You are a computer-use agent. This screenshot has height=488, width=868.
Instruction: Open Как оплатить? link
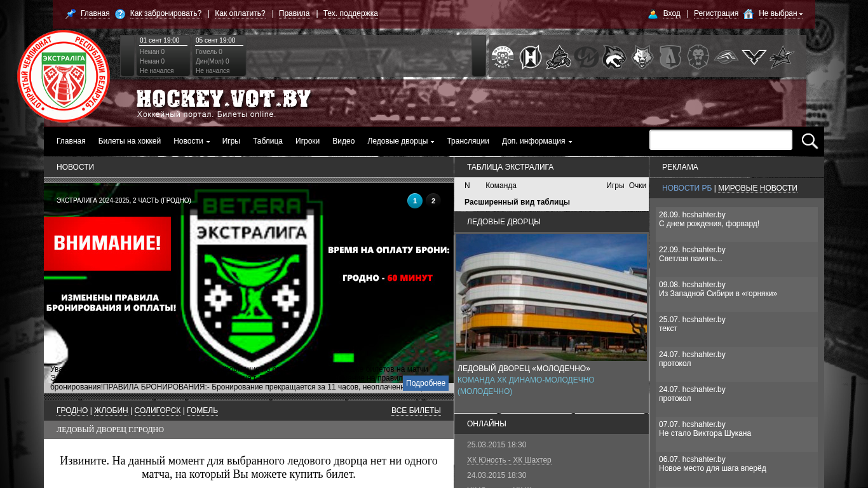coord(240,13)
